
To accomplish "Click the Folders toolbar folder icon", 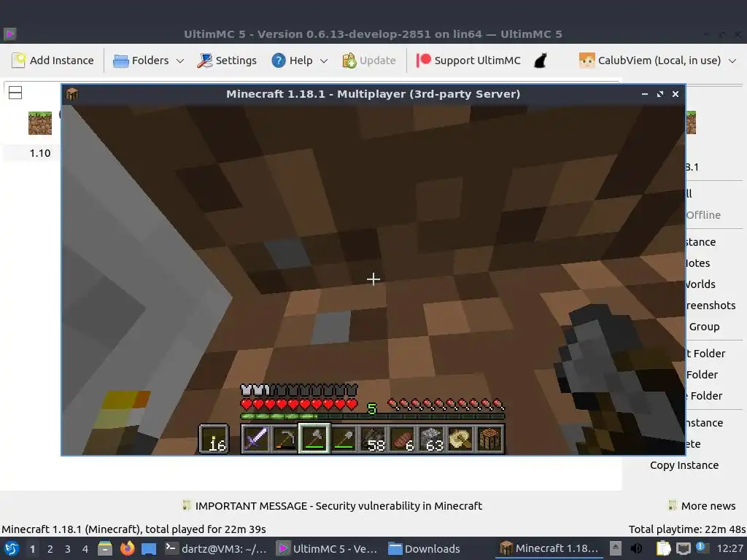I will 120,61.
